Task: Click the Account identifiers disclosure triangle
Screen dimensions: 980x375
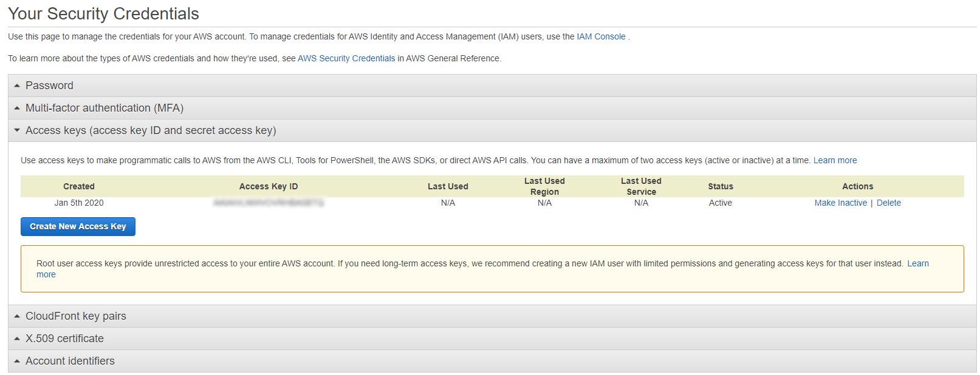Action: pyautogui.click(x=16, y=360)
